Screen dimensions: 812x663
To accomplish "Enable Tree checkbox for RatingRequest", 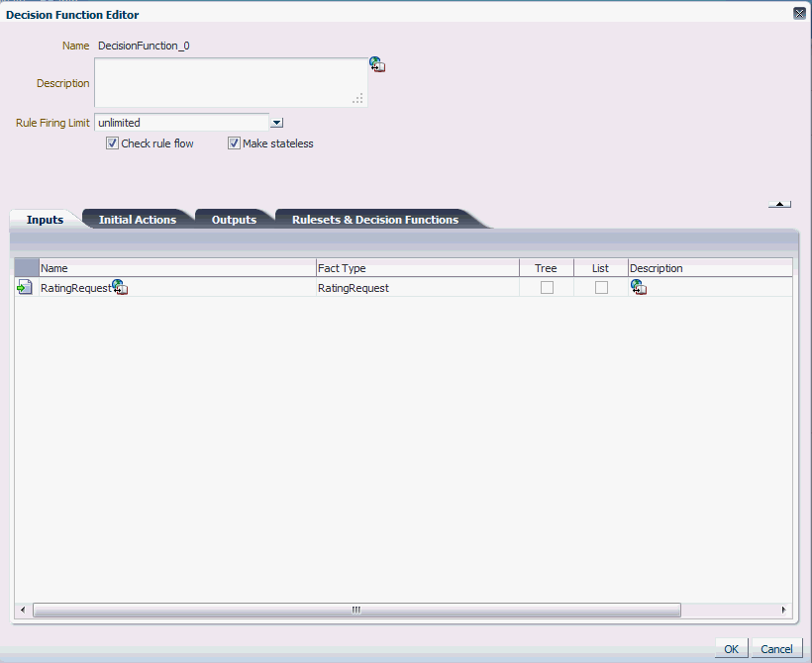I will 547,287.
